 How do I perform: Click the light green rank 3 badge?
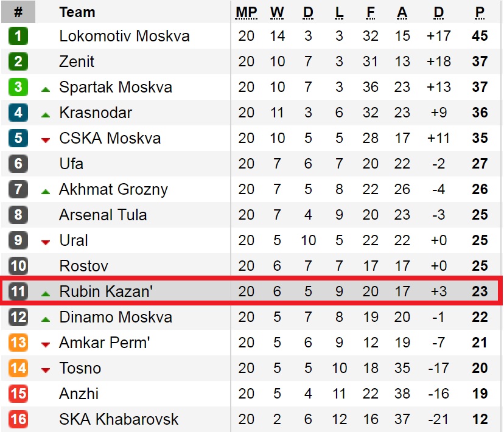click(x=18, y=87)
